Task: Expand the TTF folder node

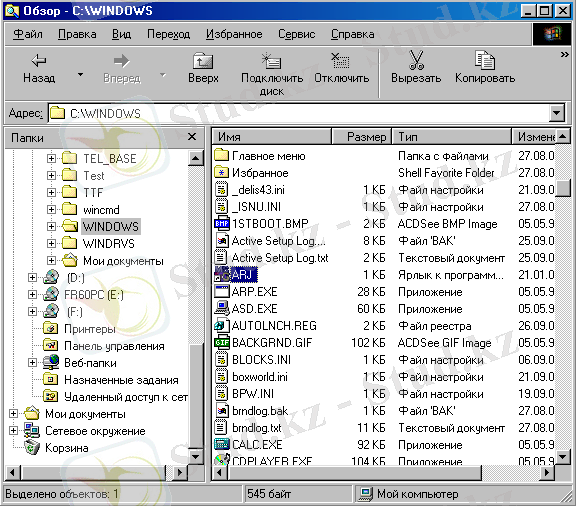Action: click(x=51, y=192)
